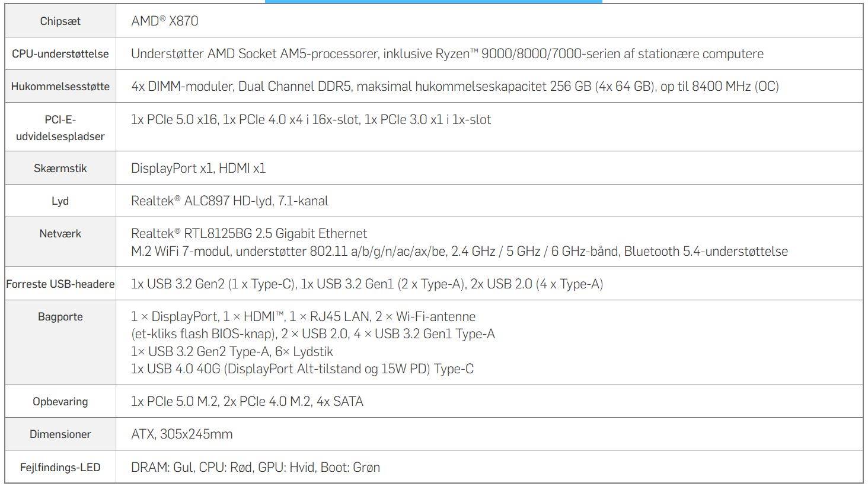
Task: Click the PCI-E-udvidelsespladser row label
Action: [x=60, y=128]
